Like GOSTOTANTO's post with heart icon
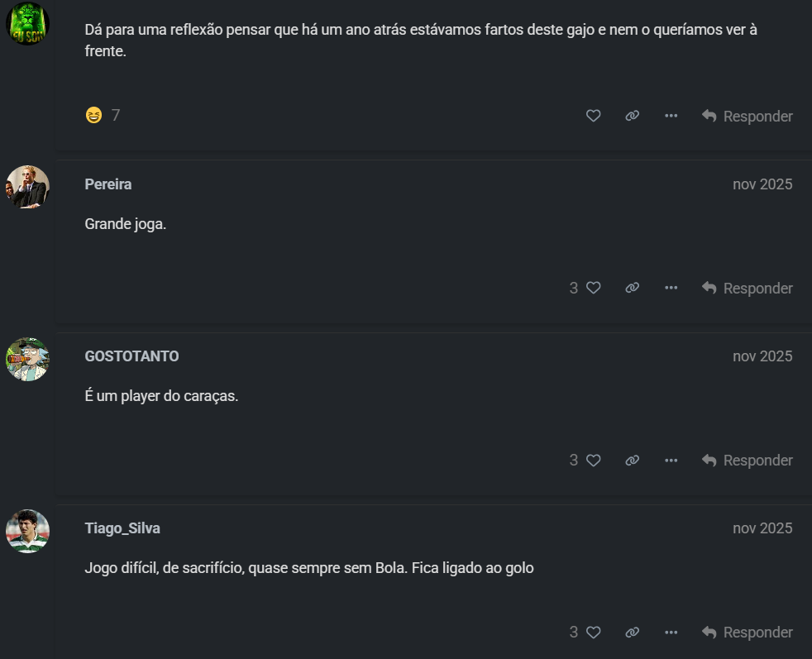 [x=593, y=460]
